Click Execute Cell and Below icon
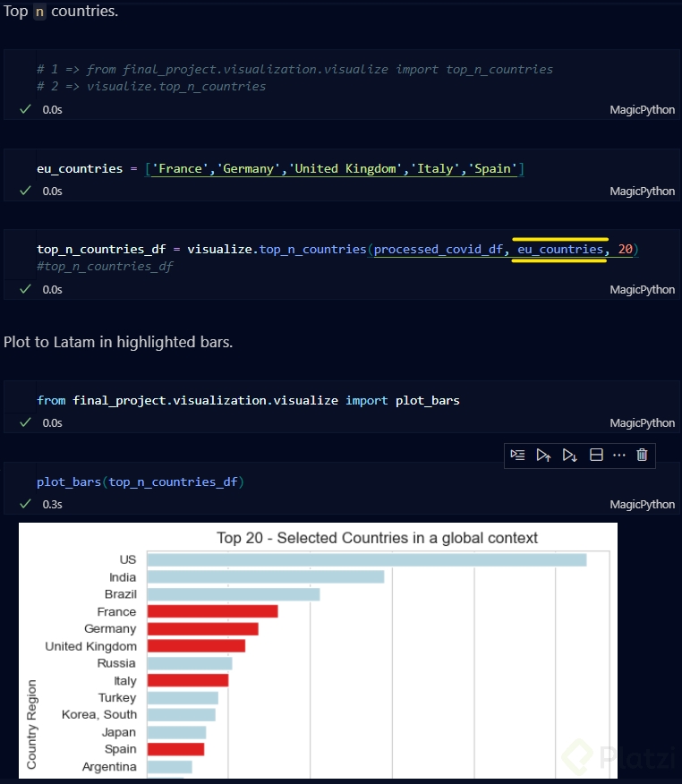Screen dimensions: 682x784 click(x=569, y=455)
